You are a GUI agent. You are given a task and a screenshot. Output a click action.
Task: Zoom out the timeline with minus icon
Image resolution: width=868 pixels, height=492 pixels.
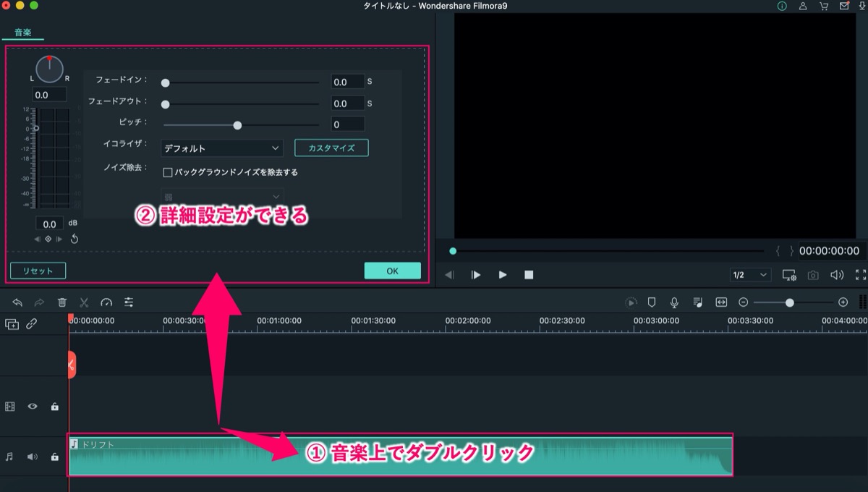pos(743,302)
